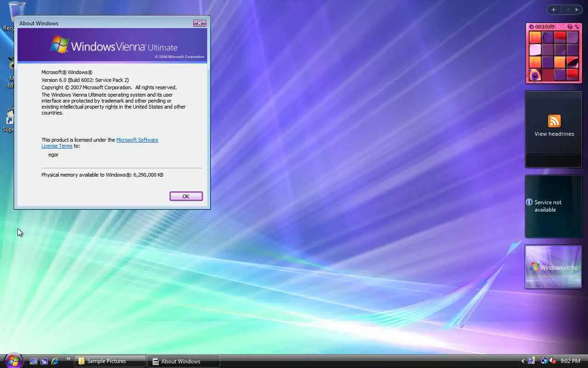This screenshot has width=588, height=368.
Task: Click the physical memory 6,290,000 KB line
Action: (x=102, y=175)
